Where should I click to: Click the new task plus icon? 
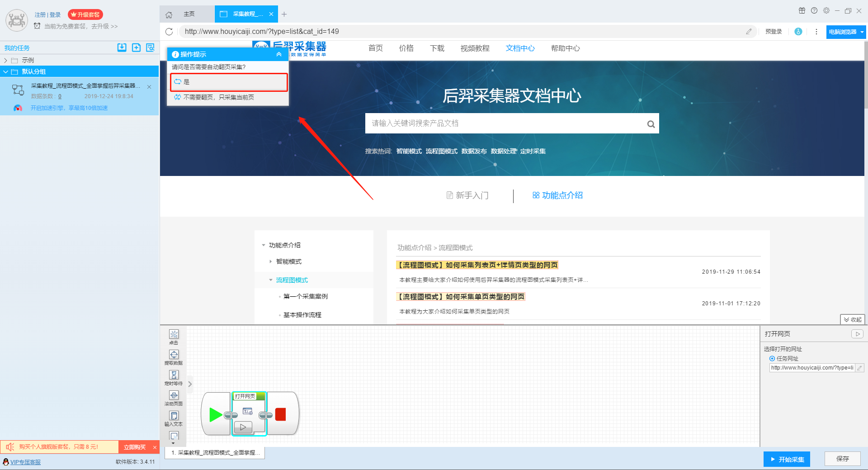136,47
